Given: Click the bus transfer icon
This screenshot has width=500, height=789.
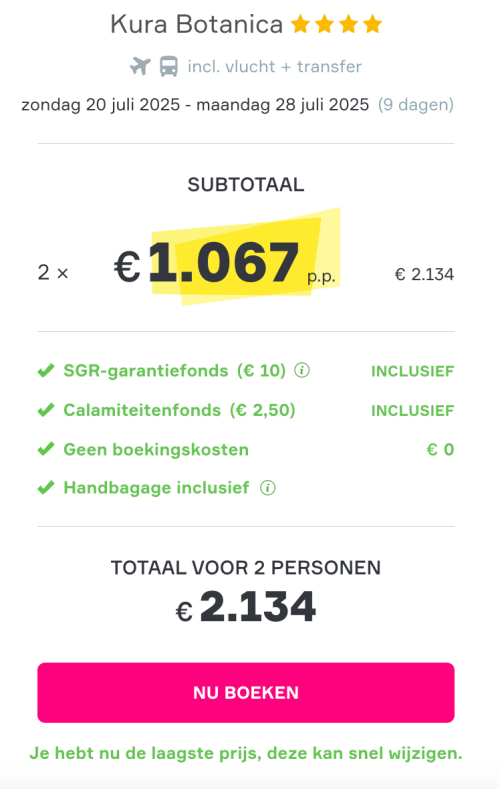Looking at the screenshot, I should click(x=169, y=66).
